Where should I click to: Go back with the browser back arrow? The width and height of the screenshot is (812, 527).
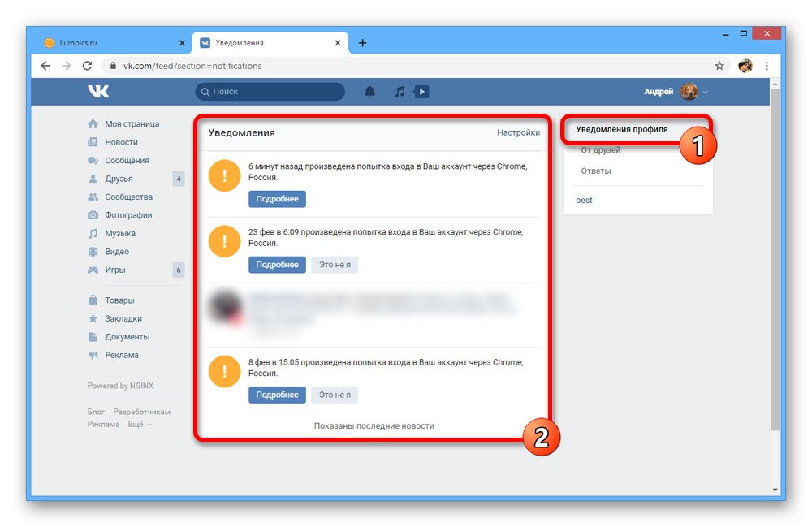point(45,66)
